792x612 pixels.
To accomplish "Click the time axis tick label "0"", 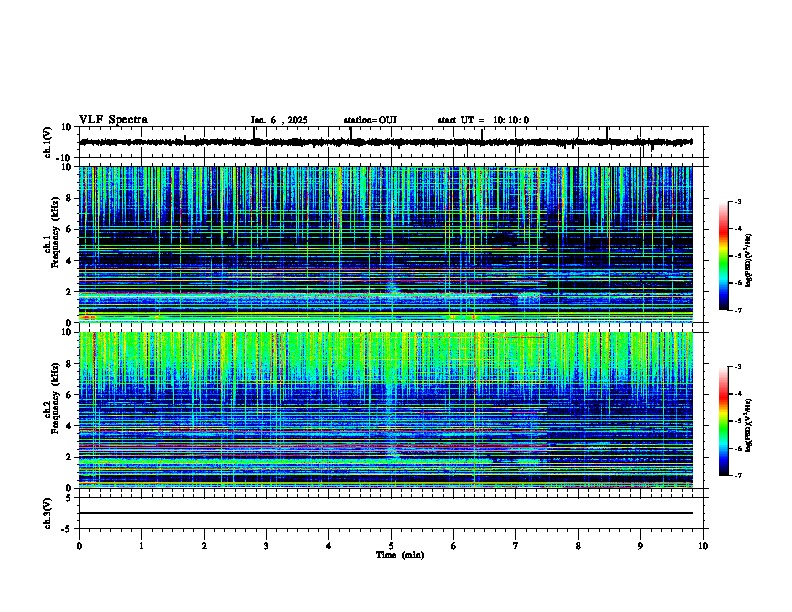I will (79, 546).
